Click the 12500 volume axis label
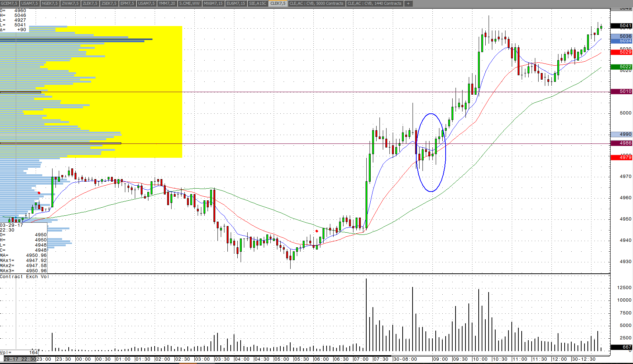 coord(624,288)
